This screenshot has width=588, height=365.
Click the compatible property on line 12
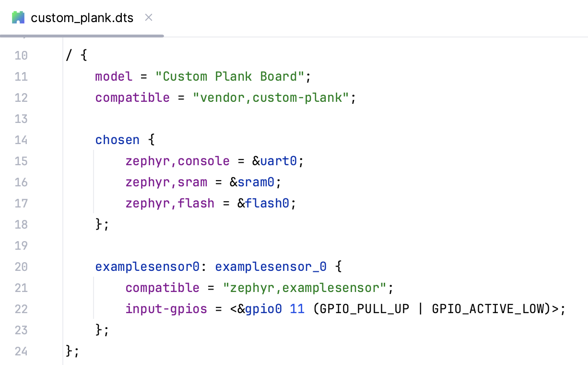(132, 97)
